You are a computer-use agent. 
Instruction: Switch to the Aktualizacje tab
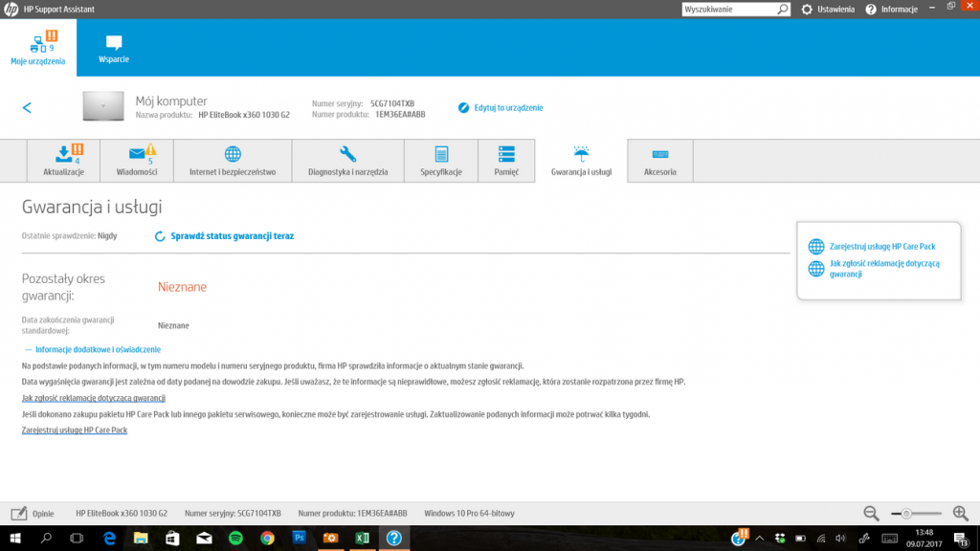point(64,161)
